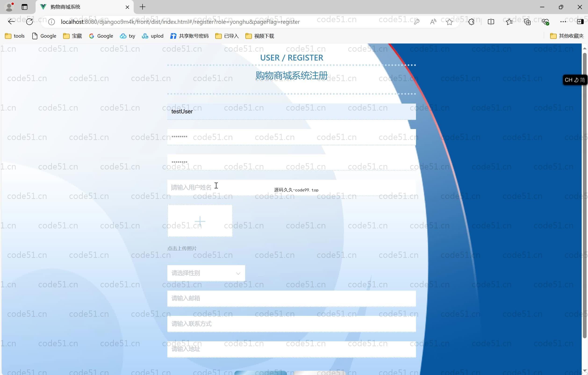This screenshot has height=375, width=588.
Task: Open the 视频下载 bookmark folder
Action: pos(260,36)
